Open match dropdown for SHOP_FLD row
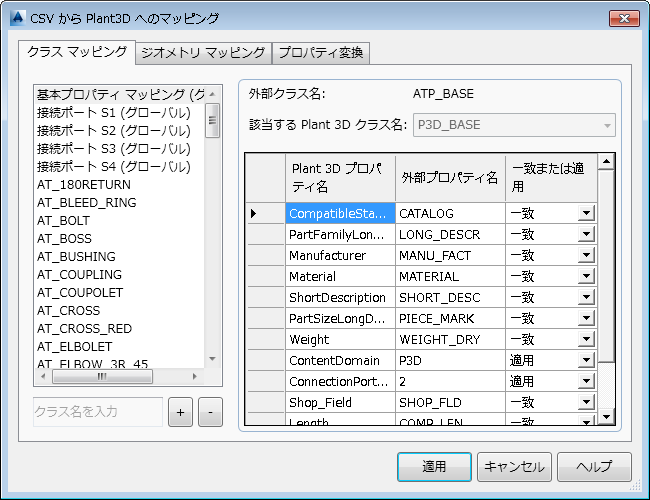The width and height of the screenshot is (650, 500). (x=587, y=403)
